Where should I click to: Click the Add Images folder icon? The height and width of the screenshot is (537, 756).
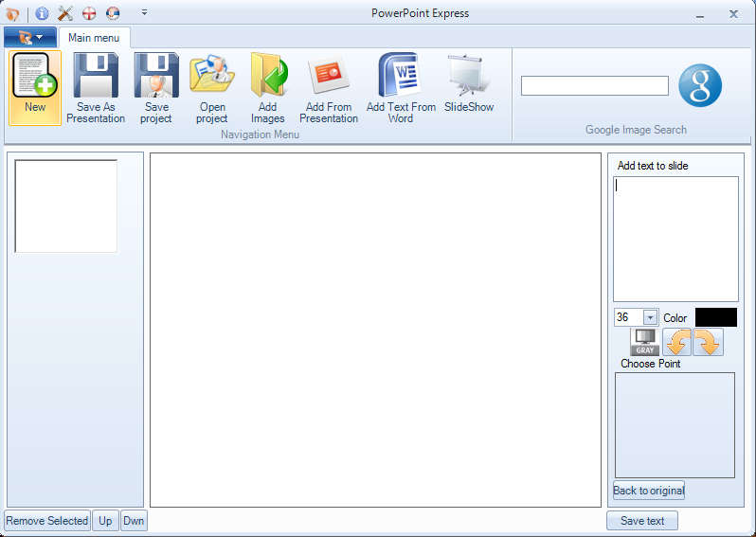(268, 77)
